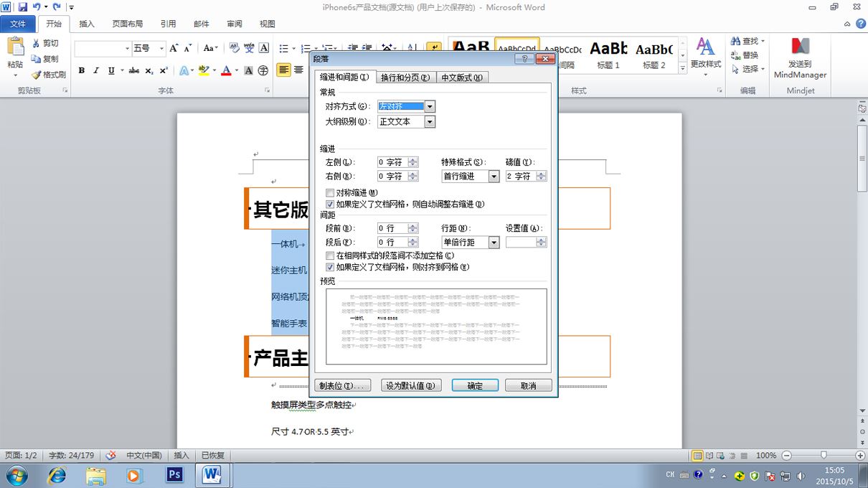The height and width of the screenshot is (488, 868).
Task: Open 大纲级别 outline level dropdown
Action: (430, 122)
